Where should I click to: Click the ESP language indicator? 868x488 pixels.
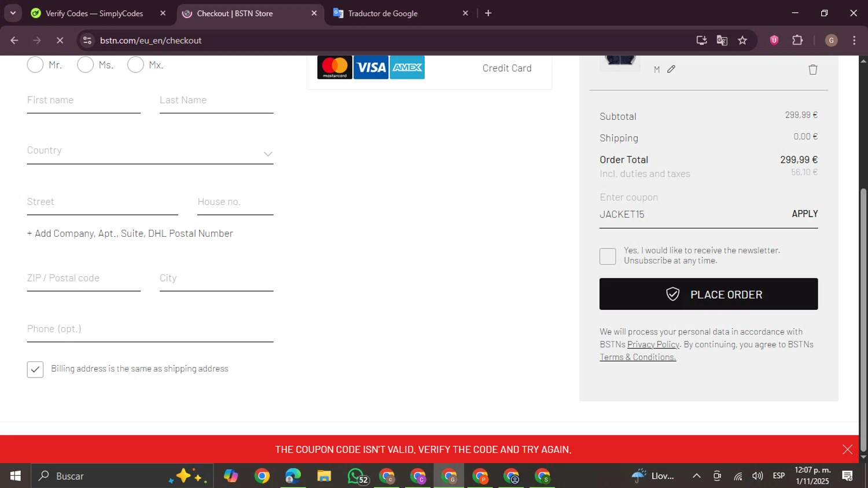pos(779,476)
